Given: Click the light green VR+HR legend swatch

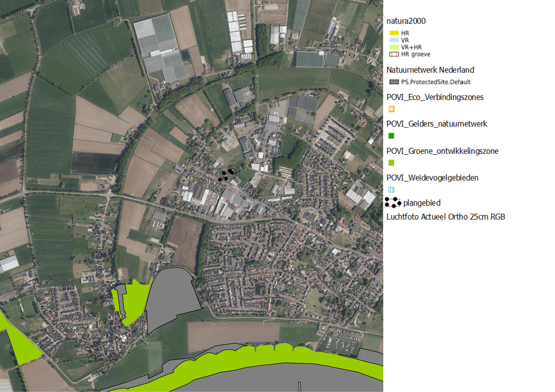Looking at the screenshot, I should point(394,47).
